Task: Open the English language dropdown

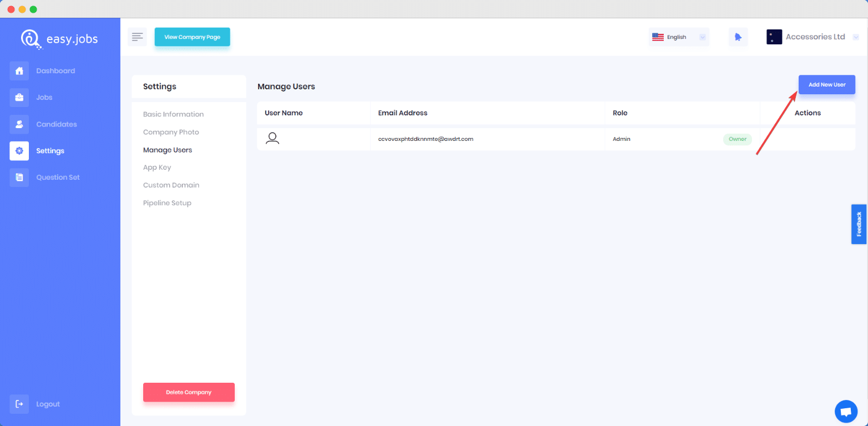Action: pos(679,37)
